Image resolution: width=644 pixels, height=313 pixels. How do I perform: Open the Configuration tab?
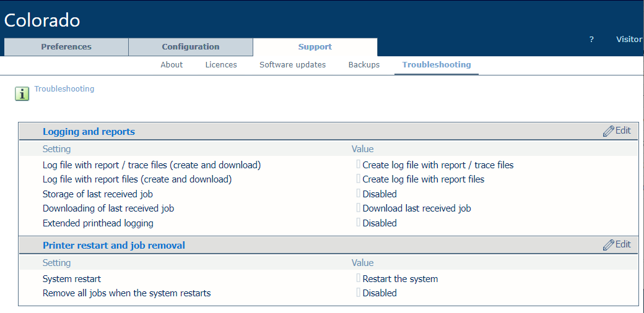coord(191,47)
